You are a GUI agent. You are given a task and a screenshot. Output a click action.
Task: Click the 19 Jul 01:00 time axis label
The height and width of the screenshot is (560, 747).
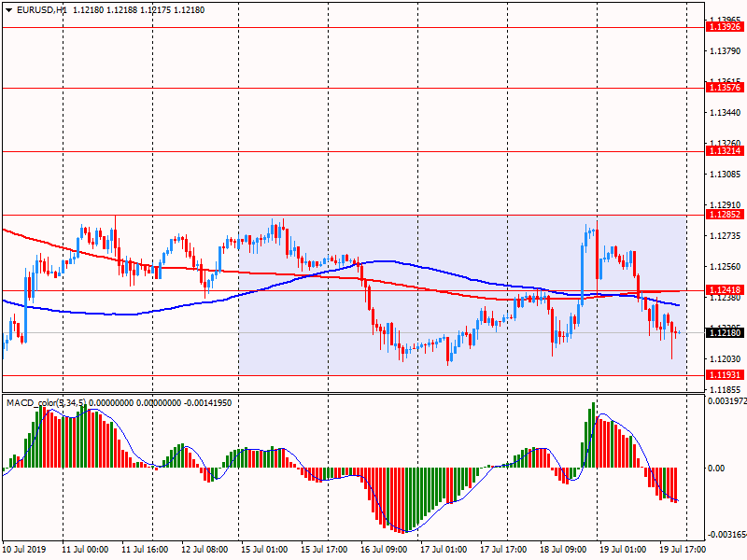pyautogui.click(x=623, y=550)
